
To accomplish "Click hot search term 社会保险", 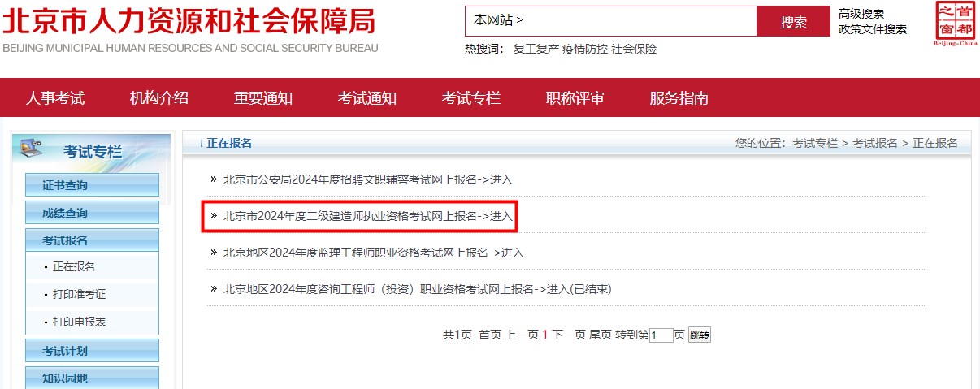I will [x=634, y=49].
